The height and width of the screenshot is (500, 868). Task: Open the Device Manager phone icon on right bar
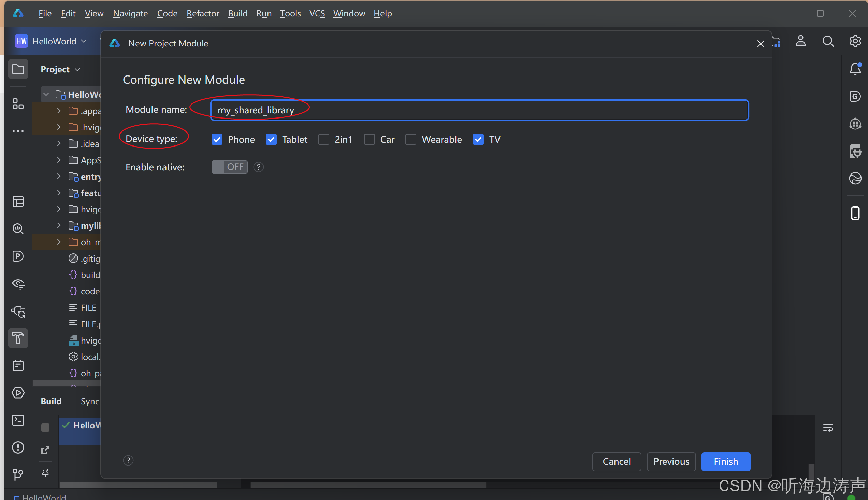[x=855, y=213]
